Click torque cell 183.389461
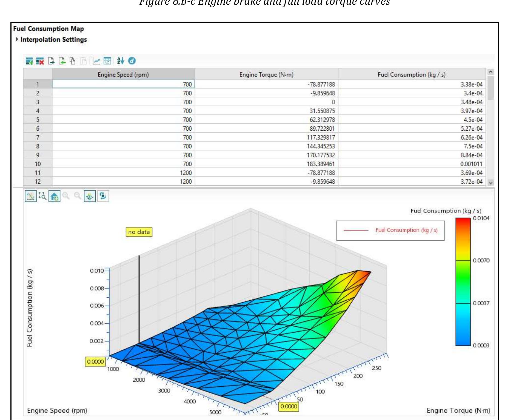Screen dimensions: 519x420 coord(266,164)
